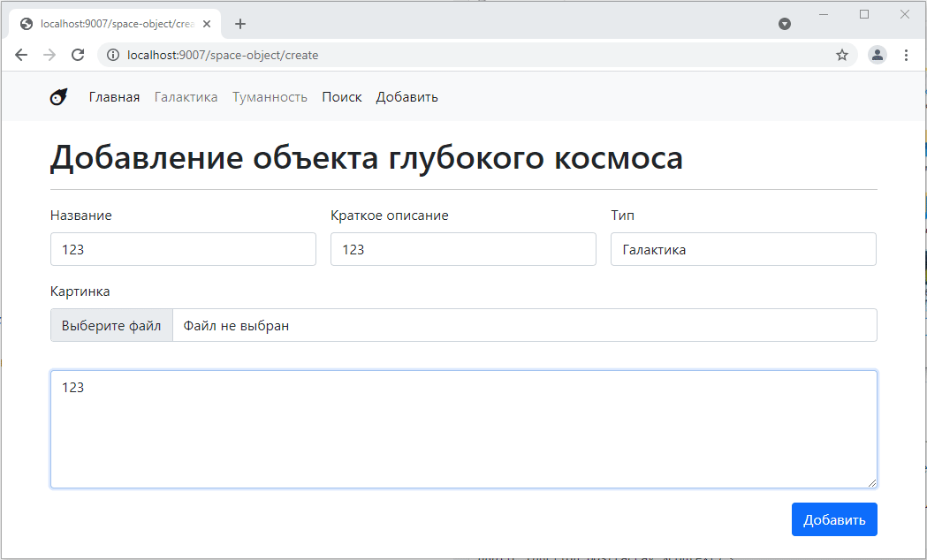The image size is (927, 560).
Task: Bookmark this page with the star icon
Action: click(842, 55)
